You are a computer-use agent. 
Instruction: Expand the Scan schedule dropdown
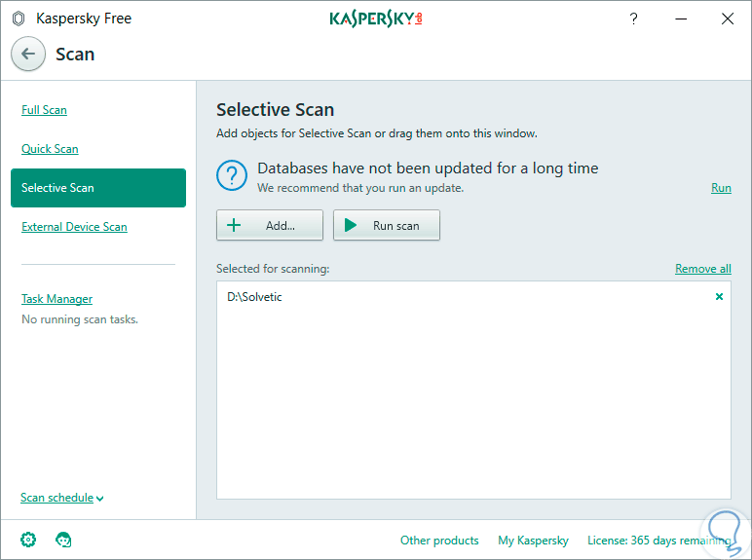[x=62, y=498]
